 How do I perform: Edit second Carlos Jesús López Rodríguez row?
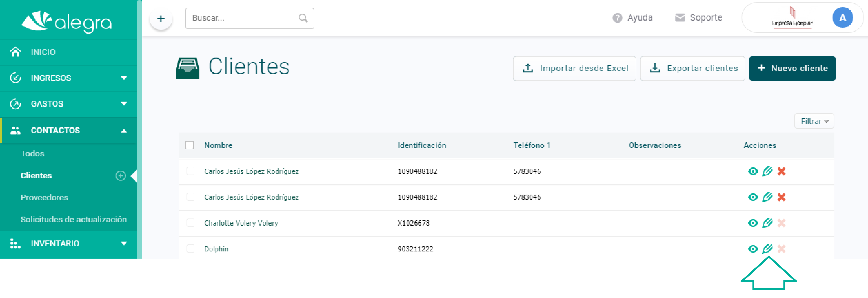[767, 197]
